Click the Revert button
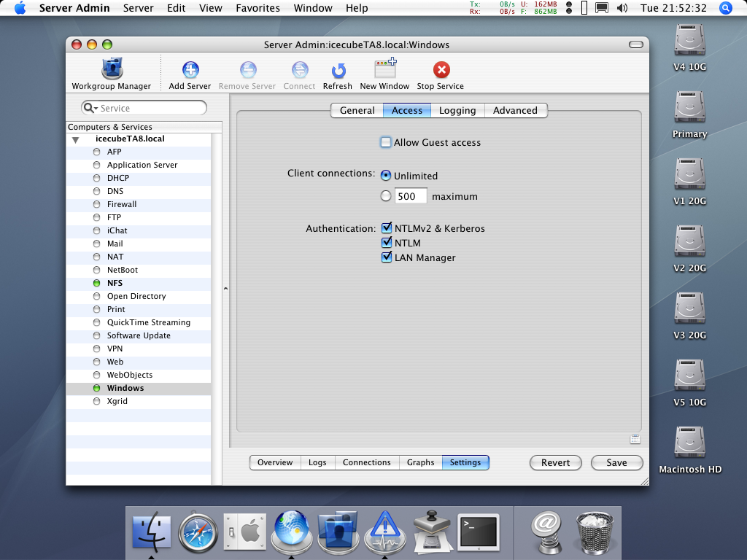This screenshot has width=747, height=560. 555,463
